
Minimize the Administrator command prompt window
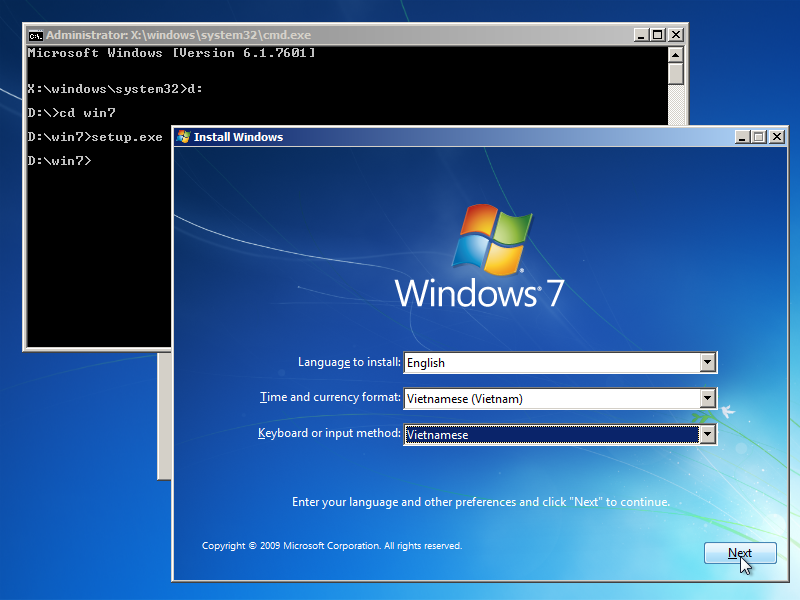tap(640, 34)
